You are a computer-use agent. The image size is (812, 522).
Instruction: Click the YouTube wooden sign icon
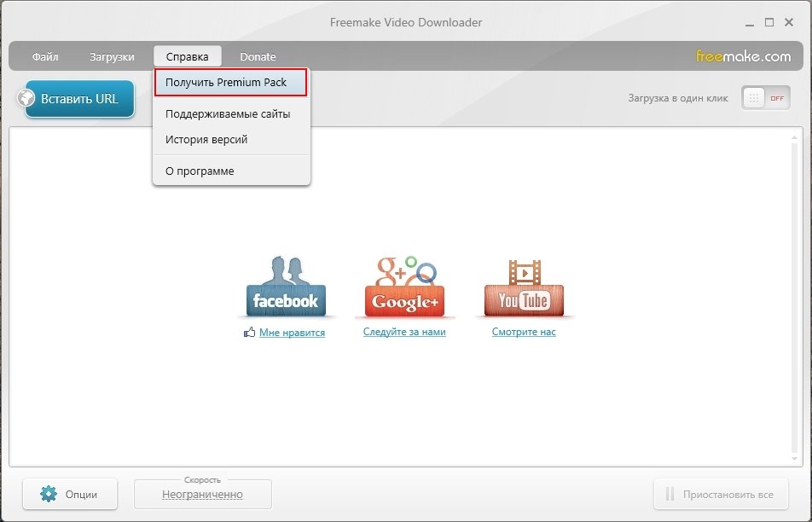coord(524,287)
